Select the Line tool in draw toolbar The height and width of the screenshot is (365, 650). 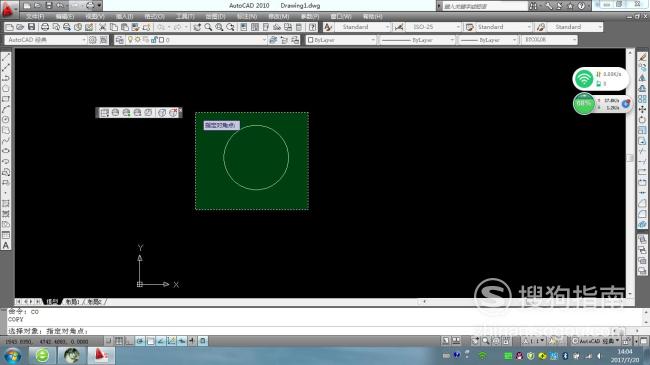click(x=6, y=57)
